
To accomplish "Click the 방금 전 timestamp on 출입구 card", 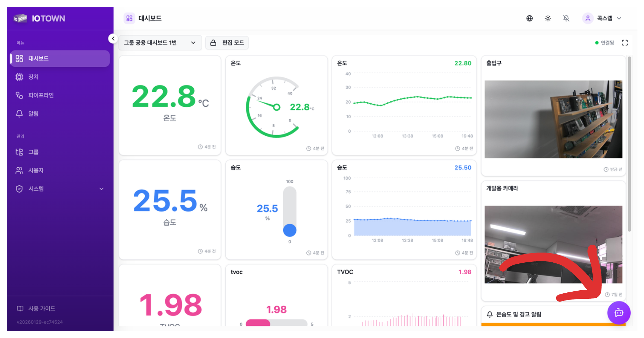I will coord(613,169).
